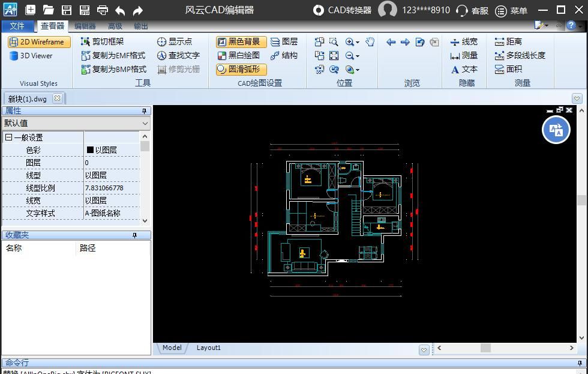Click the undo arrow icon

(120, 10)
